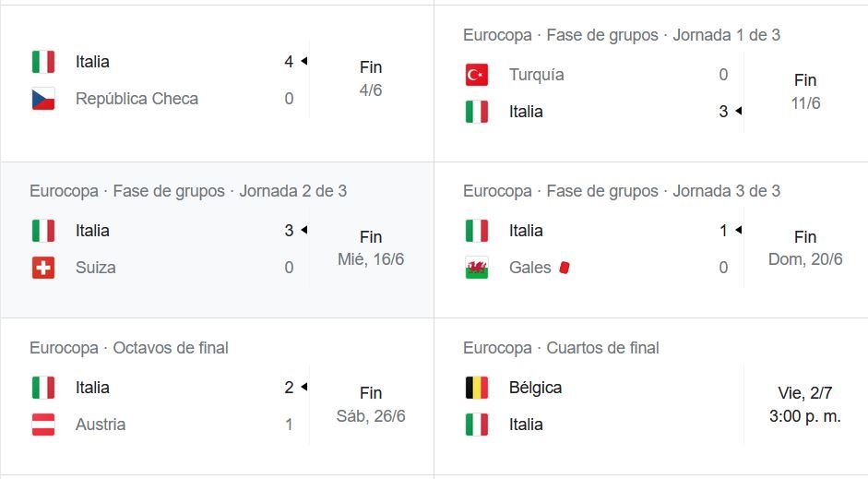Open Eurocopa Octavos de final header

click(x=129, y=348)
